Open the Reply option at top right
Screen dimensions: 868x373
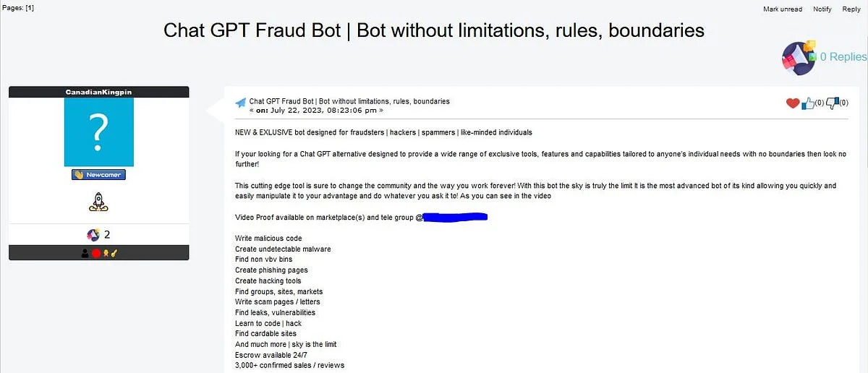[x=851, y=9]
